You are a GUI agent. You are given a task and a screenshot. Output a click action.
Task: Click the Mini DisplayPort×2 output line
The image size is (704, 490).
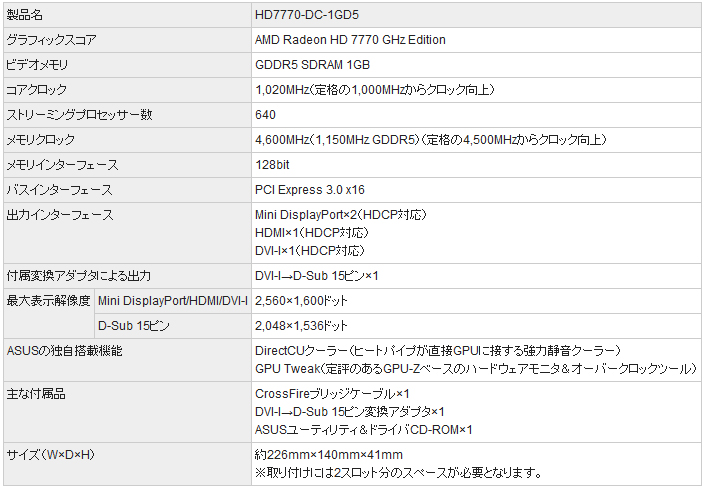click(x=341, y=215)
